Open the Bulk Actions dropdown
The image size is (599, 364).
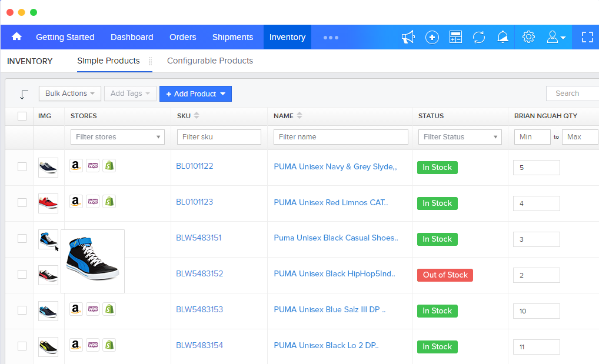[x=70, y=93]
